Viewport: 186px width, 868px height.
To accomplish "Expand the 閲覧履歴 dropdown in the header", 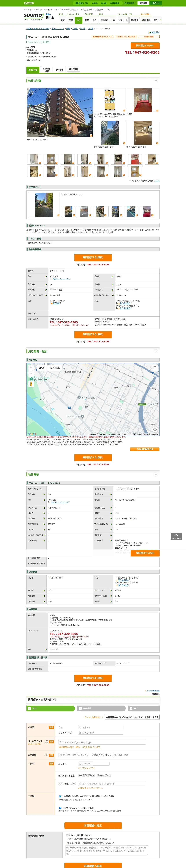I will pos(130,3).
